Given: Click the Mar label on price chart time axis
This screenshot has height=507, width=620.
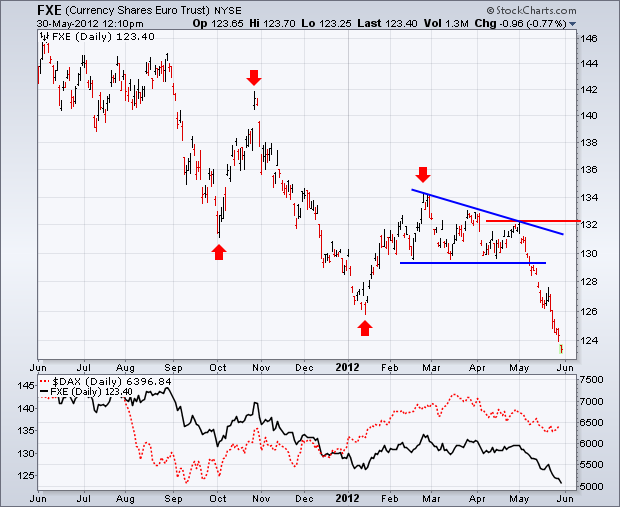Looking at the screenshot, I should click(431, 368).
